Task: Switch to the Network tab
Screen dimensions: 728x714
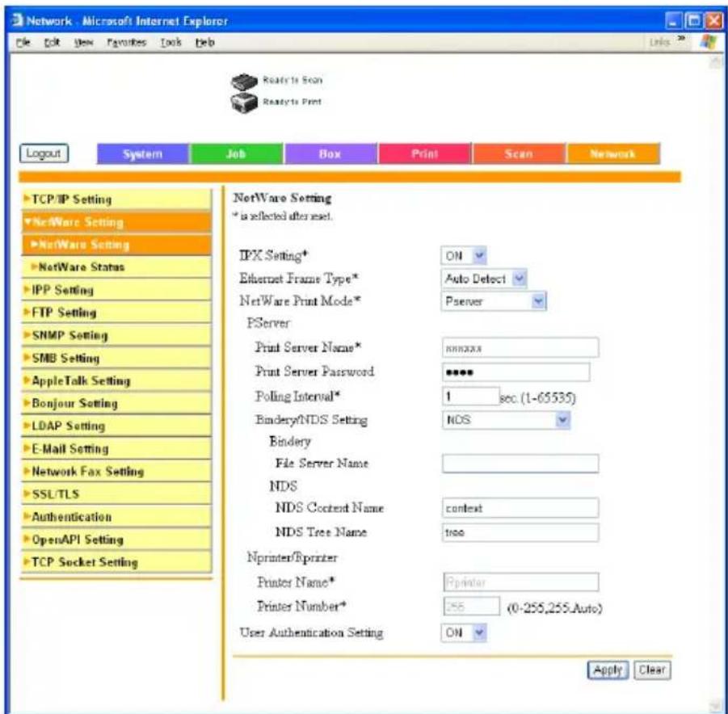Action: (x=612, y=153)
